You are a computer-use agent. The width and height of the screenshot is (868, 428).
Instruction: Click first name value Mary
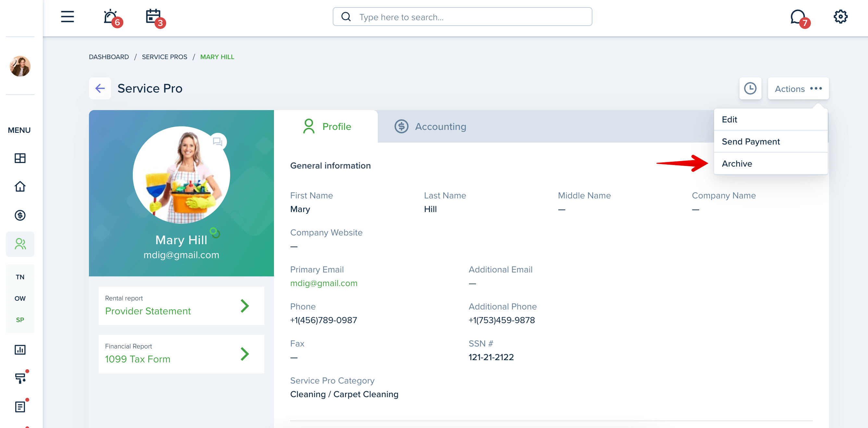point(300,209)
